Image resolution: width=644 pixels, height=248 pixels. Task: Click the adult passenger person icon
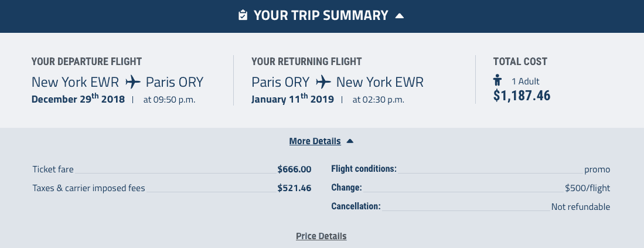tap(498, 80)
